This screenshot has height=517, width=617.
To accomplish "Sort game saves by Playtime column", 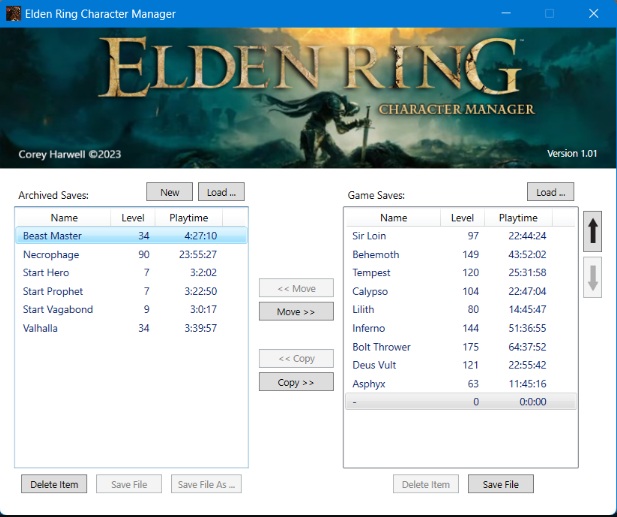I will coord(518,218).
